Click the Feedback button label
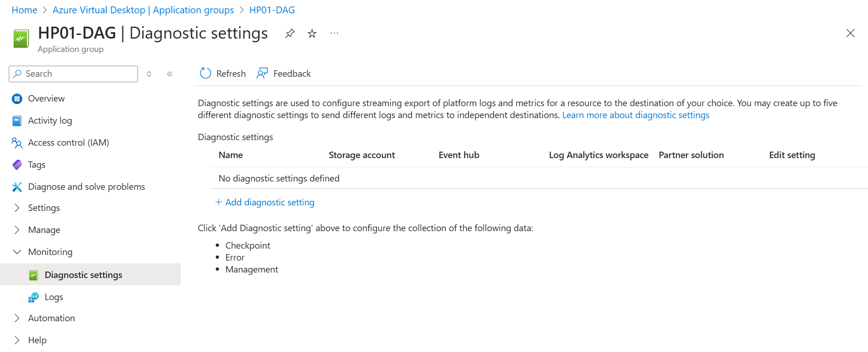Viewport: 868px width, 352px height. click(292, 74)
